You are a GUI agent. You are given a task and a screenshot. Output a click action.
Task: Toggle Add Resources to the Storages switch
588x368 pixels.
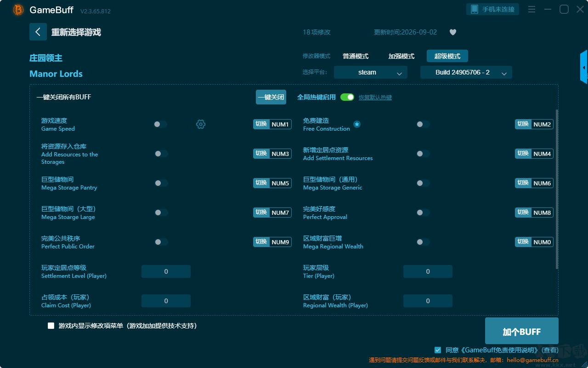tap(161, 154)
